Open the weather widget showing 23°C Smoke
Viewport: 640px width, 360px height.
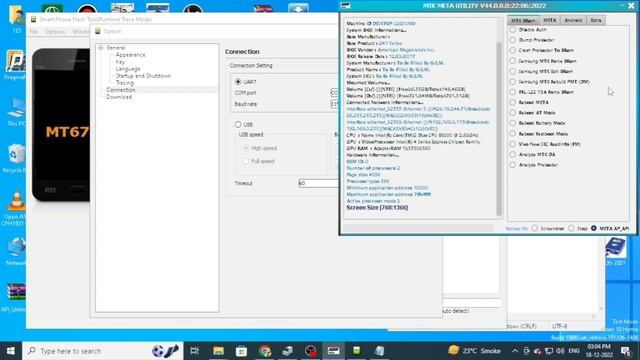click(474, 351)
